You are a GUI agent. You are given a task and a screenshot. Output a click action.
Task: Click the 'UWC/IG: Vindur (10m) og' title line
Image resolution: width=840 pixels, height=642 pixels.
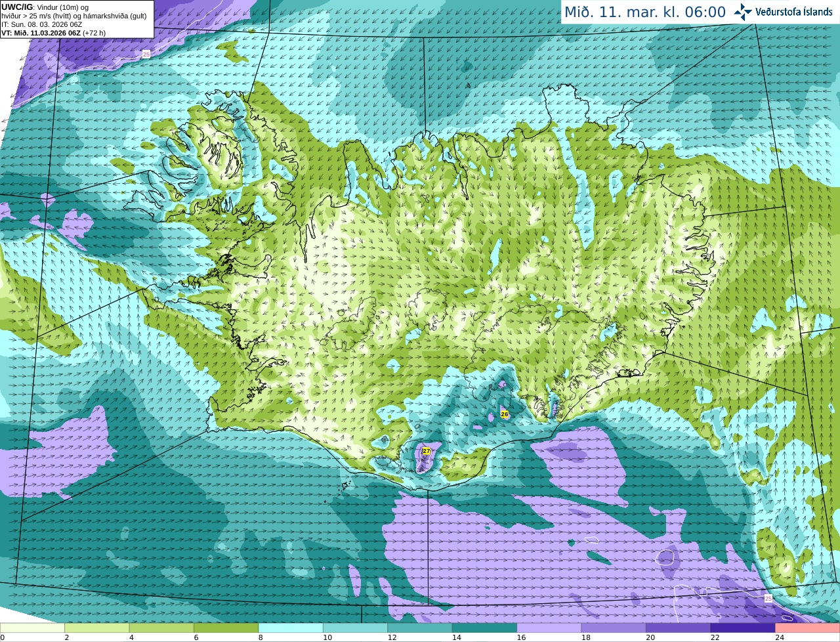tap(45, 7)
